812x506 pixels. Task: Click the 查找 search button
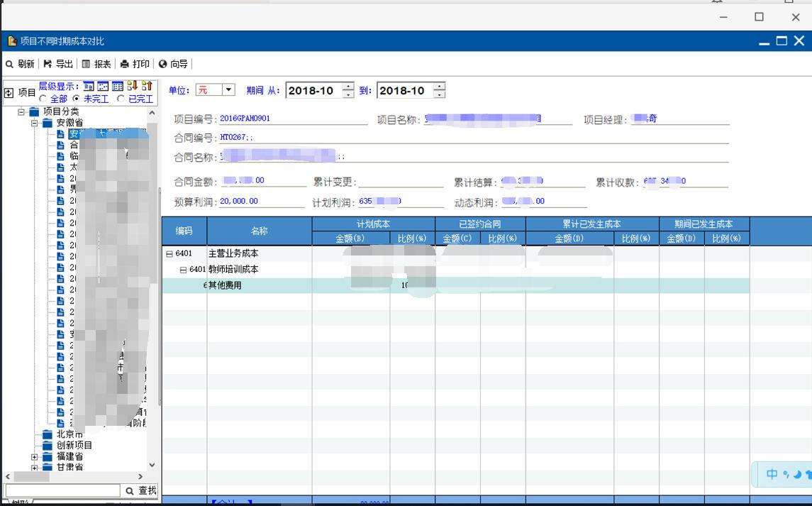tap(140, 490)
